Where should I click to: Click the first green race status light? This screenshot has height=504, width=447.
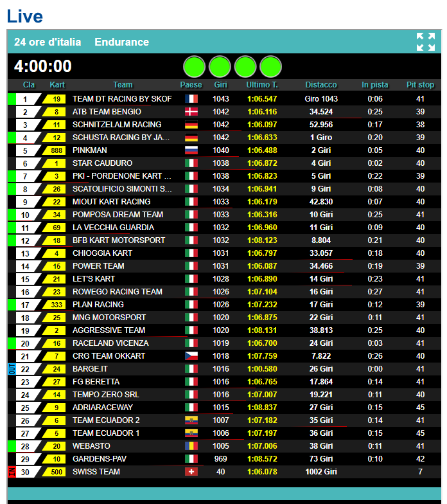194,67
